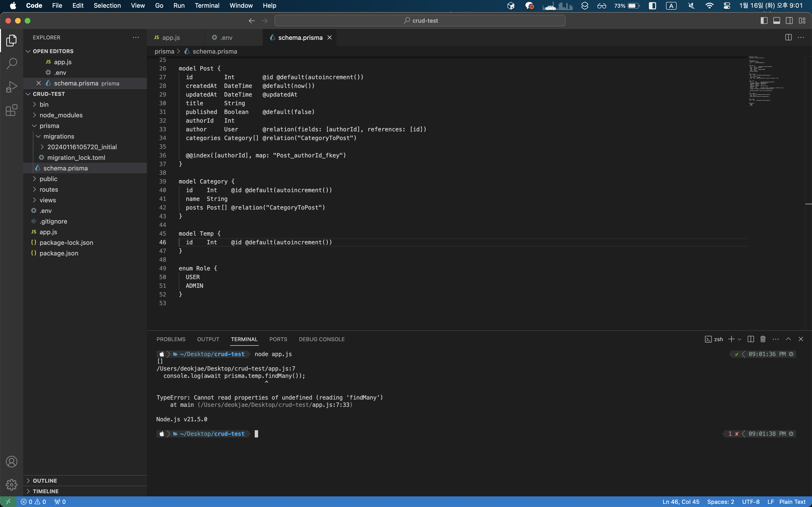
Task: Toggle the secondary side bar
Action: (789, 21)
